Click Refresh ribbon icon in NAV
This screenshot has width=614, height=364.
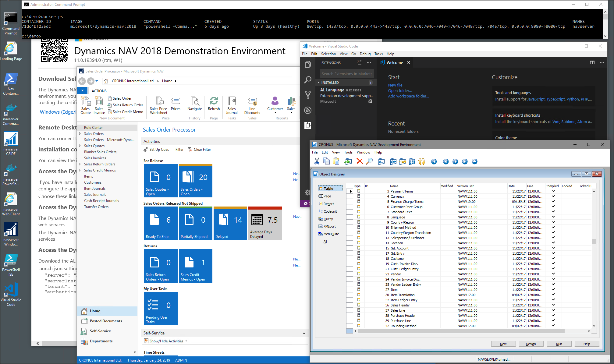coord(214,104)
